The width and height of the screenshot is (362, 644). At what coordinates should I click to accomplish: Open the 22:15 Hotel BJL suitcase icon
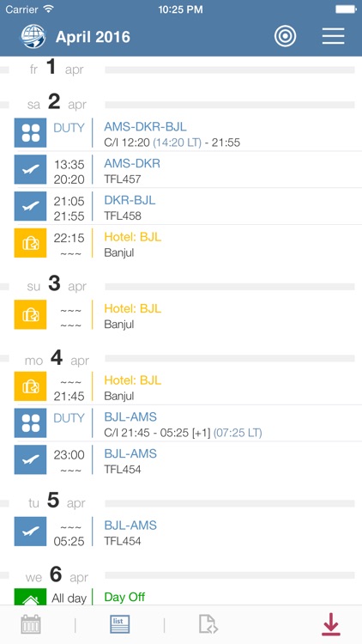click(30, 243)
